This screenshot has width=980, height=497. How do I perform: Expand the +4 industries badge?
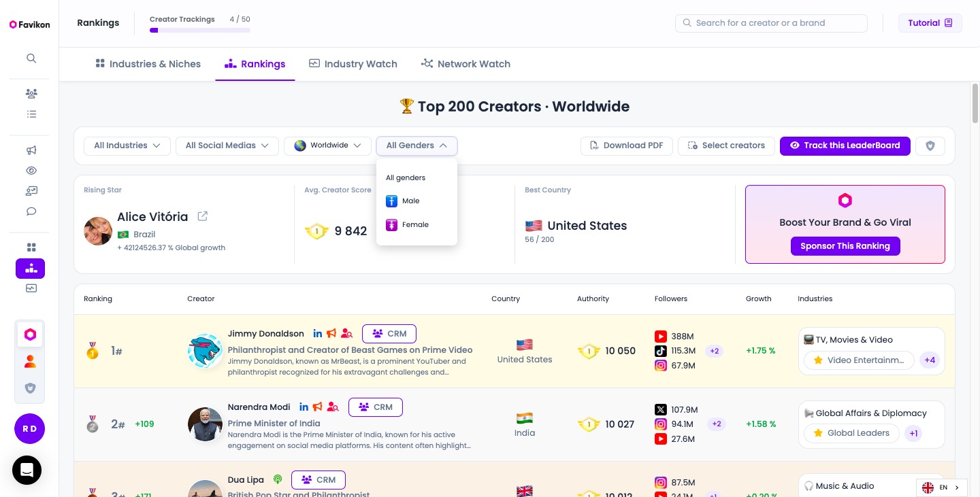click(930, 360)
